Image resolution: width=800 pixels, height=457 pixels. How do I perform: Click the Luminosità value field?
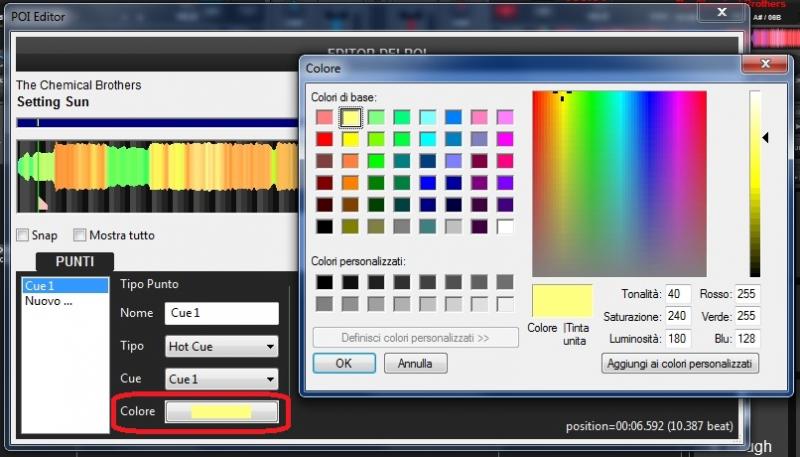pyautogui.click(x=678, y=339)
